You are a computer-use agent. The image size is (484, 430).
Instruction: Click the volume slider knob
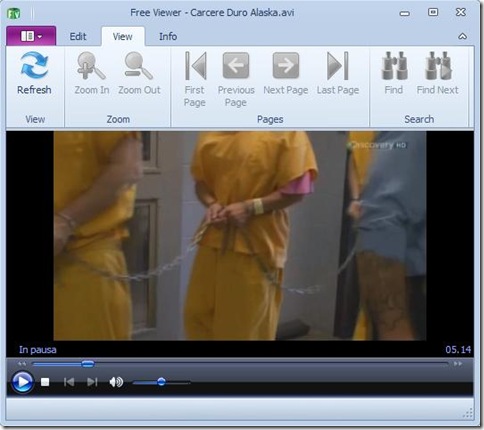pyautogui.click(x=161, y=382)
